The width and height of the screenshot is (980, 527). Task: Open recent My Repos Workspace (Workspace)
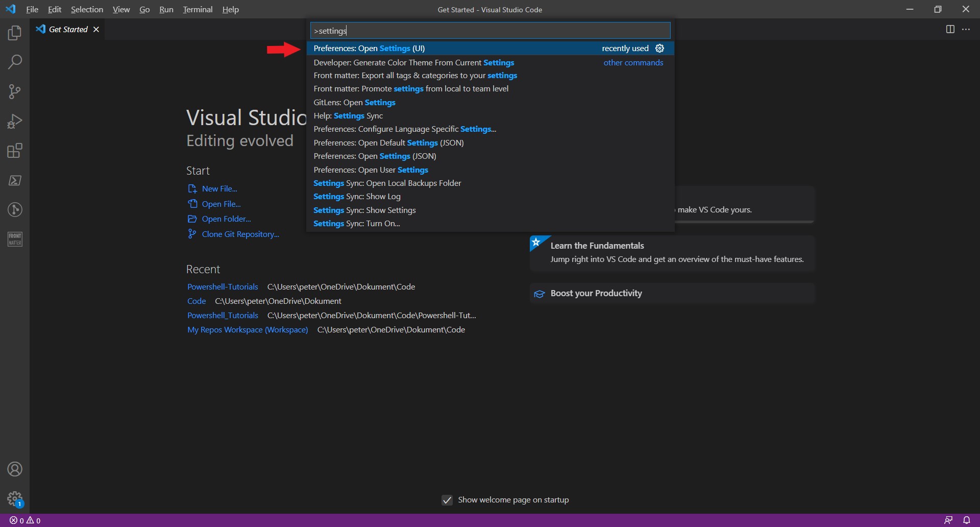248,330
